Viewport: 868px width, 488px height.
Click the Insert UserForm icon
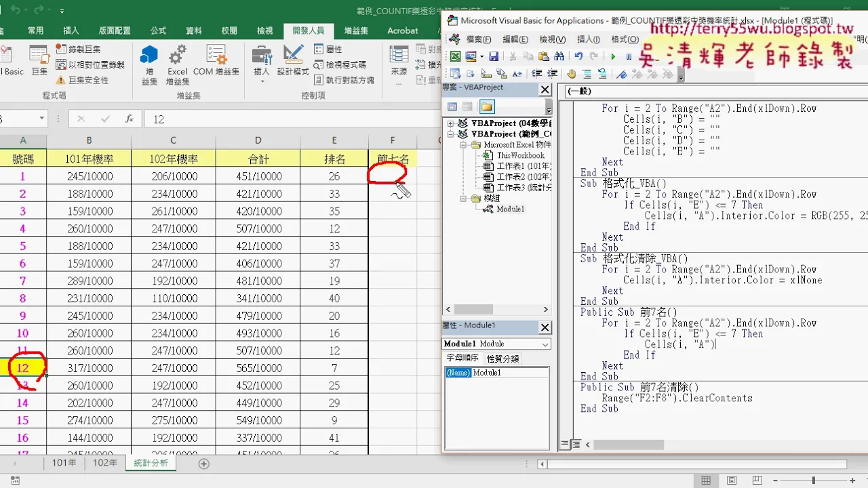(471, 56)
